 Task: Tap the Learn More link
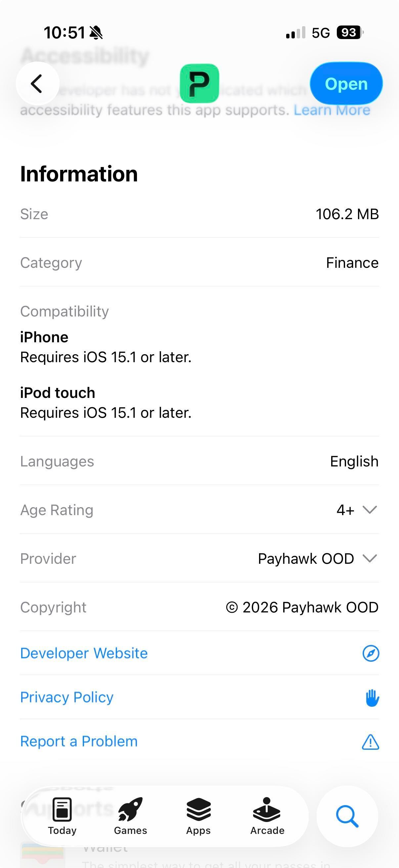click(x=334, y=110)
